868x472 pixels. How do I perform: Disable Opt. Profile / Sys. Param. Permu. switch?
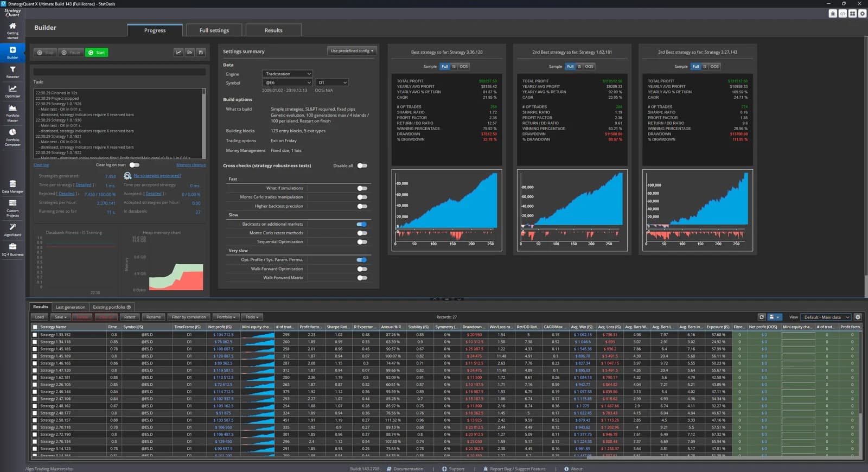tap(362, 260)
